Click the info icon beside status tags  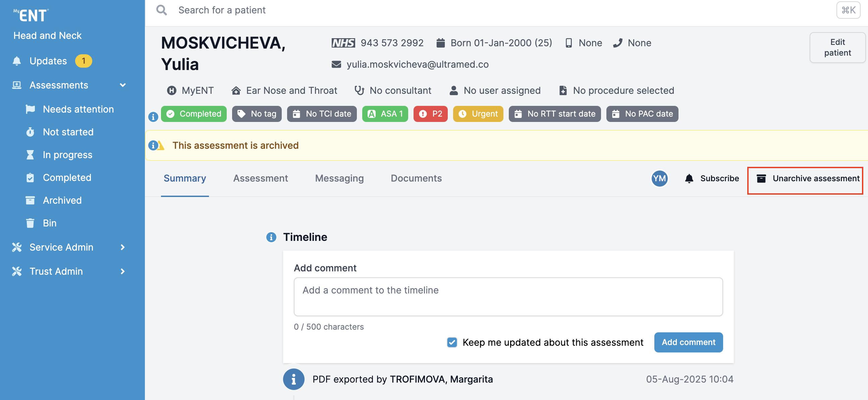coord(153,117)
